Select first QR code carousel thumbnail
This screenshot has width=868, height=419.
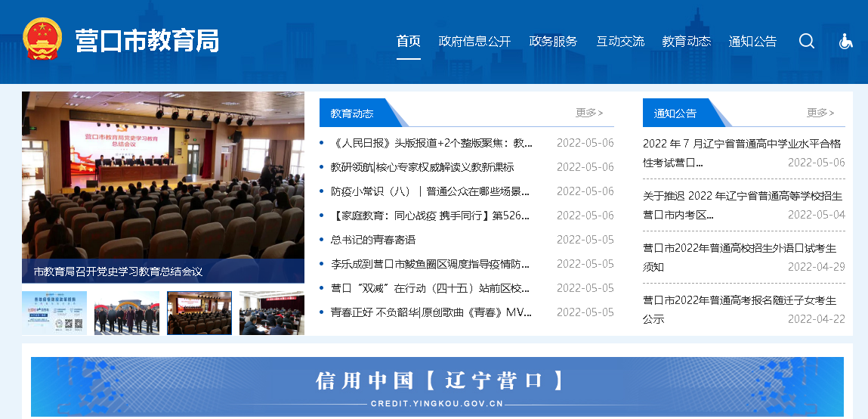coord(54,312)
